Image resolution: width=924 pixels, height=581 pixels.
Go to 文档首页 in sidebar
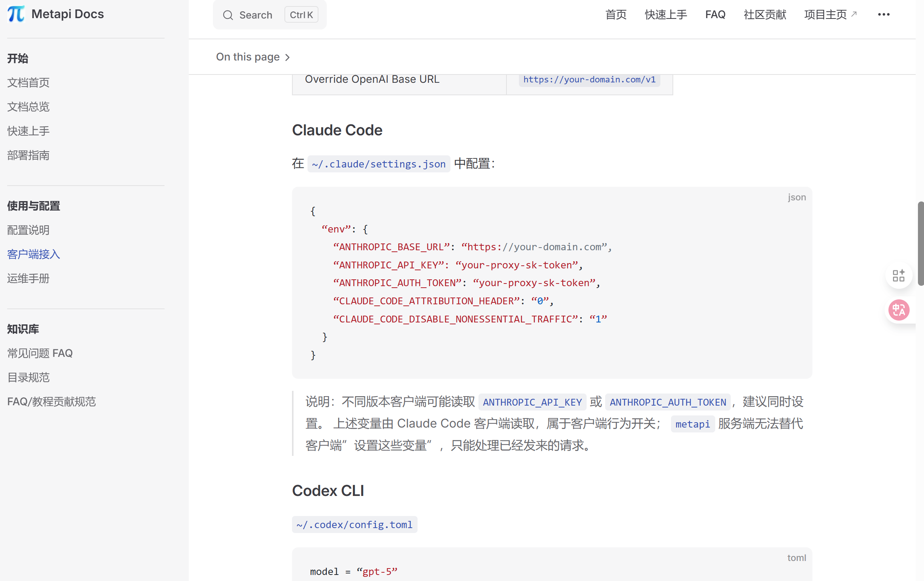pyautogui.click(x=28, y=82)
